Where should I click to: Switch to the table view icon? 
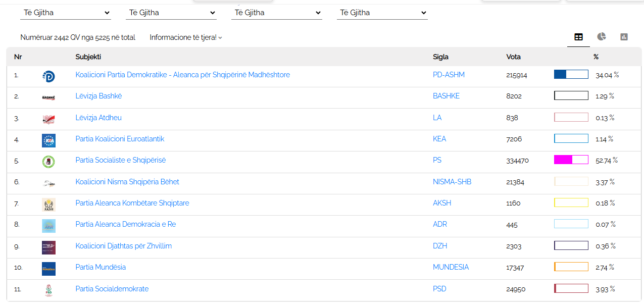[578, 37]
